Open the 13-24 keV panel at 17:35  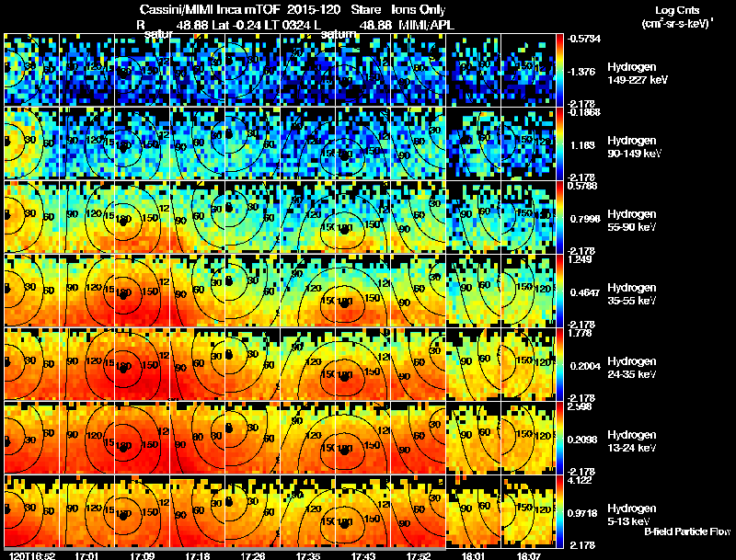[308, 438]
